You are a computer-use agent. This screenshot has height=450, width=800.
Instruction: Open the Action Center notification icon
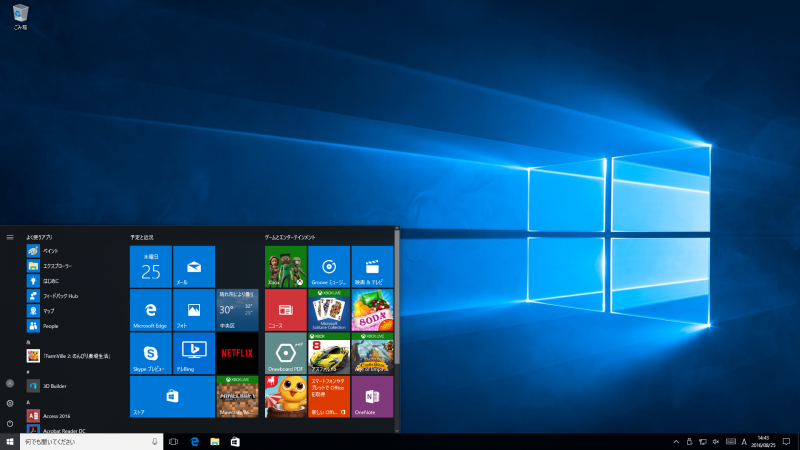point(786,442)
